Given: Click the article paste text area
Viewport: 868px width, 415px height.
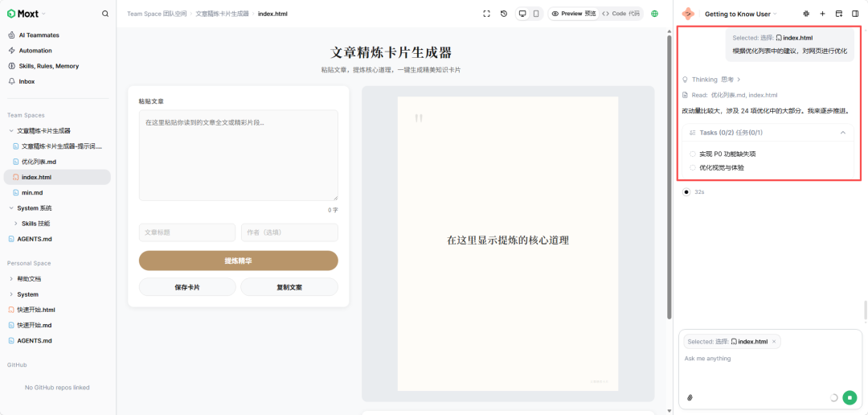Looking at the screenshot, I should point(239,155).
